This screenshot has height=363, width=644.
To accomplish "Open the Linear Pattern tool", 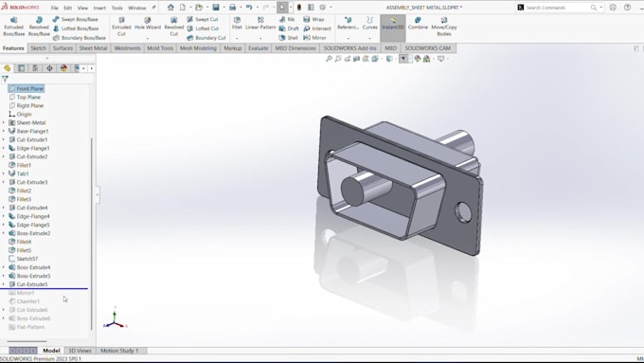I will click(x=260, y=24).
